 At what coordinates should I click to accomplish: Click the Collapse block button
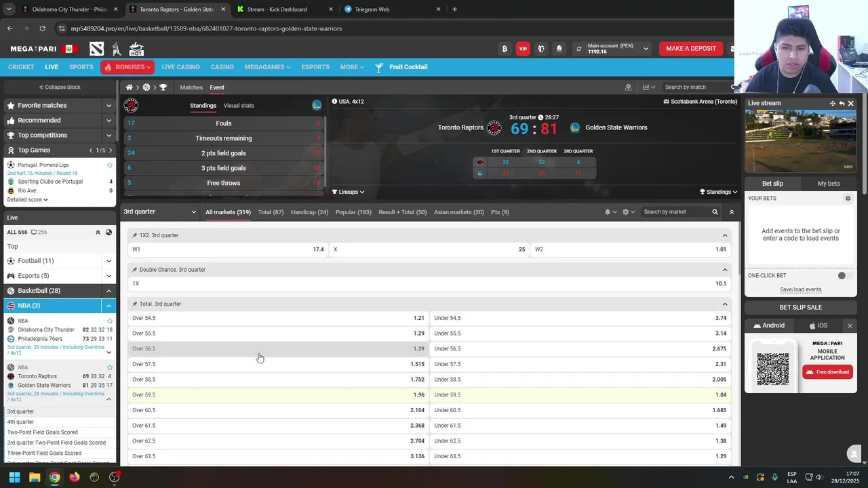[x=60, y=87]
